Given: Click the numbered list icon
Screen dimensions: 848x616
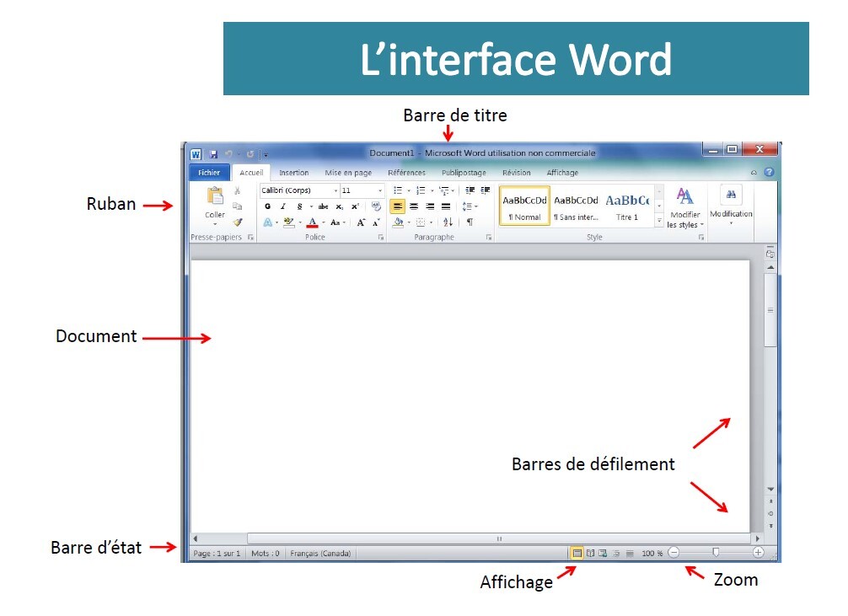Looking at the screenshot, I should click(x=421, y=190).
